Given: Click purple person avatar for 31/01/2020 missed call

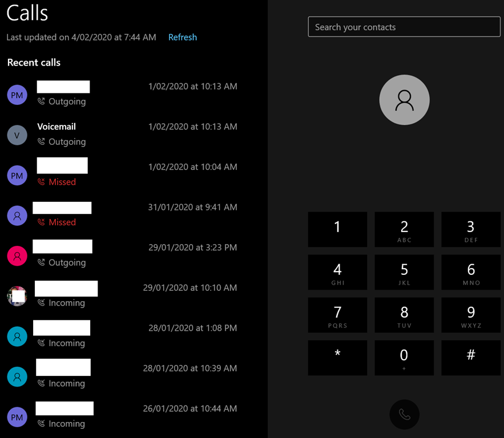Looking at the screenshot, I should click(17, 216).
